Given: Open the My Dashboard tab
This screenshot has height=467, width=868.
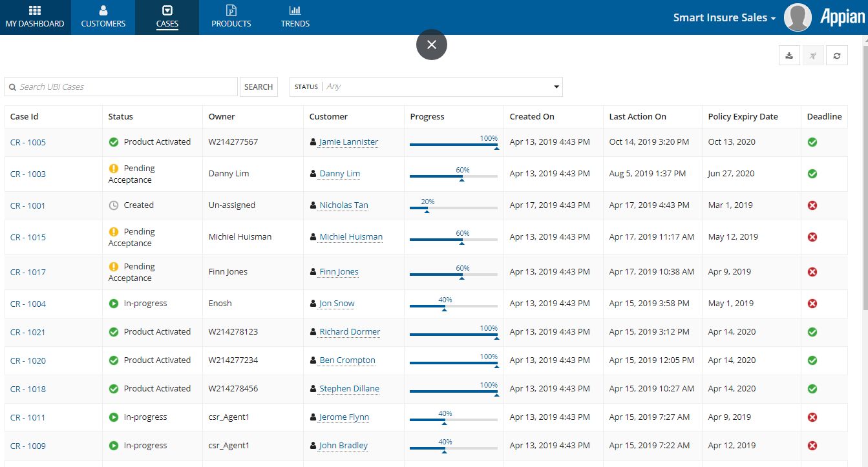Looking at the screenshot, I should [x=35, y=17].
